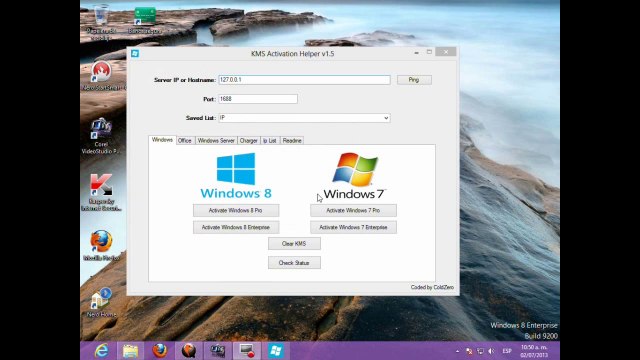Open Internet Explorer from the taskbar
The image size is (640, 360).
pyautogui.click(x=101, y=351)
